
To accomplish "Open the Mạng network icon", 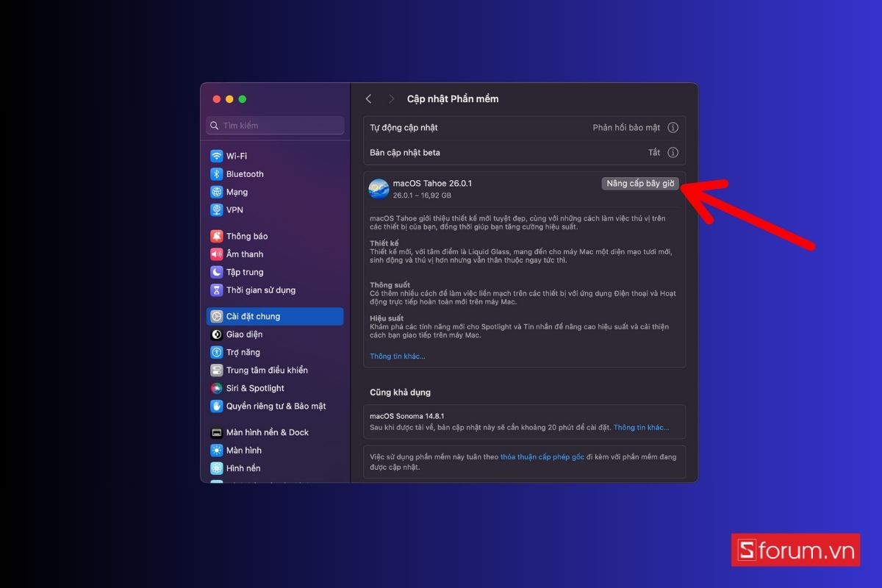I will [x=216, y=192].
